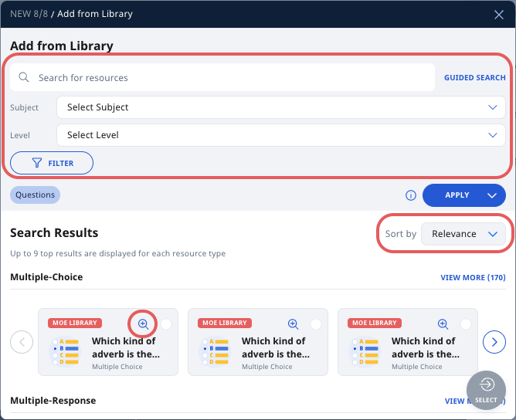Click the FILTER button
516x420 pixels.
tap(52, 163)
